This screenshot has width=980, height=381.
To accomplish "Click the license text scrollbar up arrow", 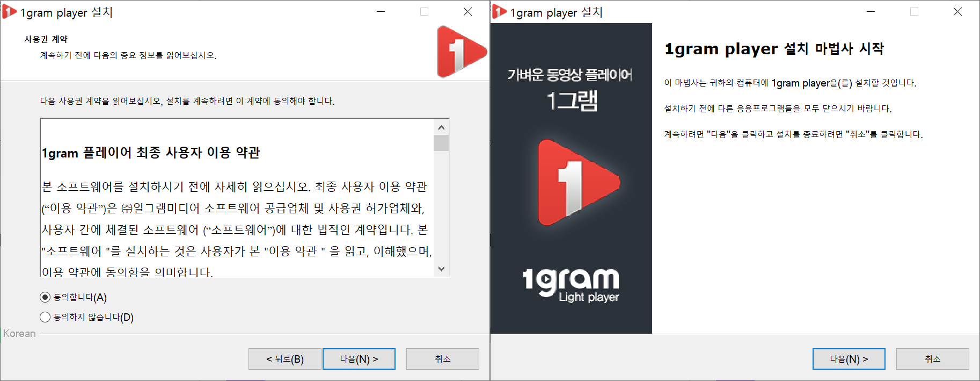I will (x=441, y=127).
